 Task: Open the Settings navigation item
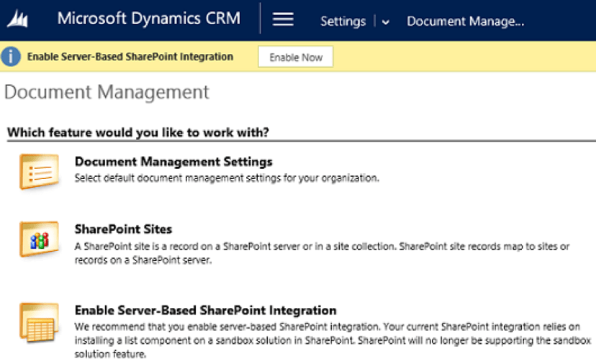pyautogui.click(x=343, y=22)
